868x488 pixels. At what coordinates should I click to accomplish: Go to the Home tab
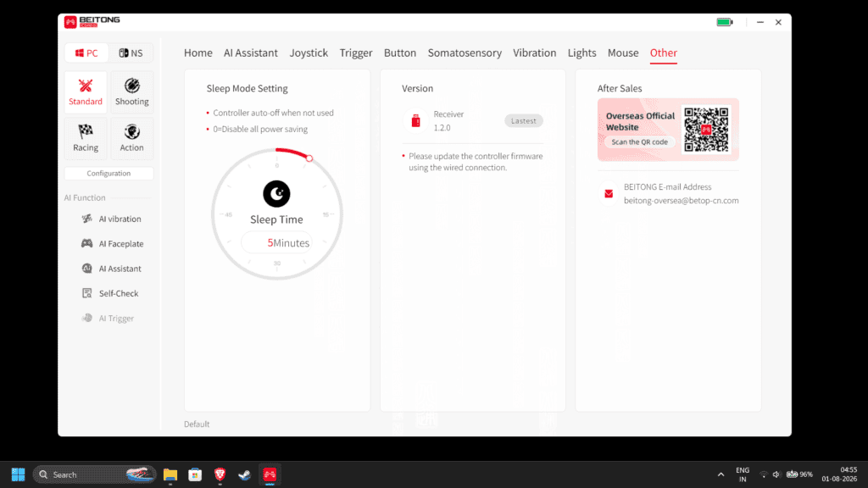198,53
